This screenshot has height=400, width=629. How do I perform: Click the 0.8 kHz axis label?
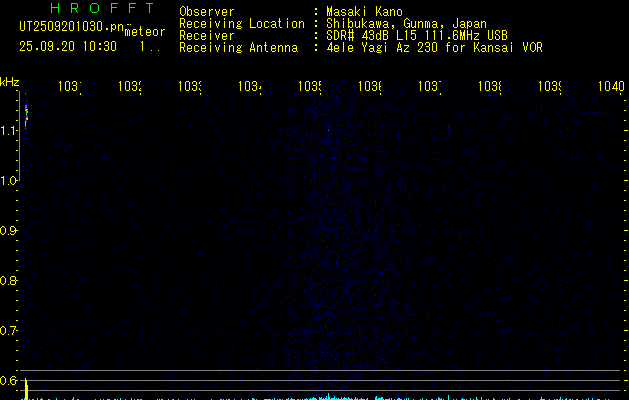point(10,280)
